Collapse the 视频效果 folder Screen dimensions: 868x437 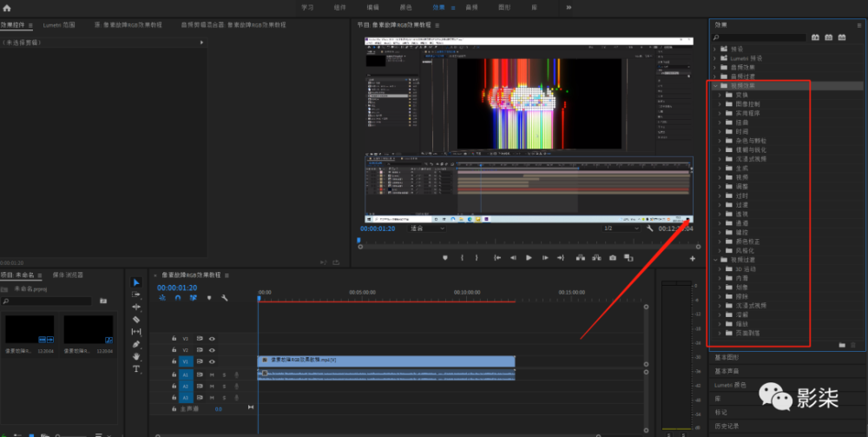714,86
